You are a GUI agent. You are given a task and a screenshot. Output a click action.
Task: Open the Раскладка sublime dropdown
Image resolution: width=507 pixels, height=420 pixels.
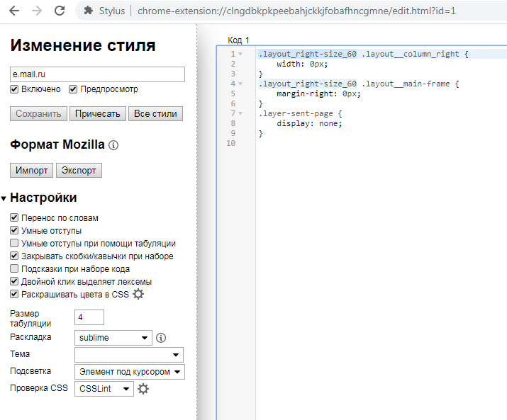pyautogui.click(x=113, y=338)
